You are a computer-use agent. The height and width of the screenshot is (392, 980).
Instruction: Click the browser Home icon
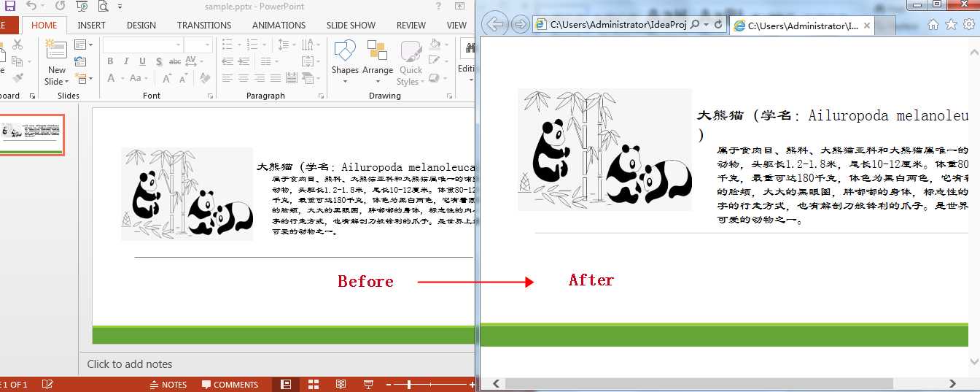933,24
